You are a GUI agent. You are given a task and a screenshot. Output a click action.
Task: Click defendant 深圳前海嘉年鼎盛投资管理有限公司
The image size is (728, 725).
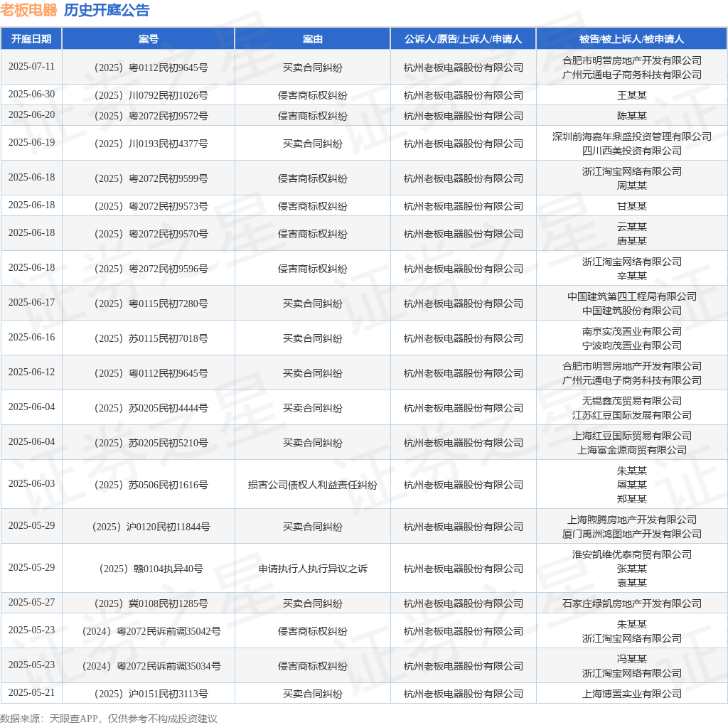click(632, 136)
